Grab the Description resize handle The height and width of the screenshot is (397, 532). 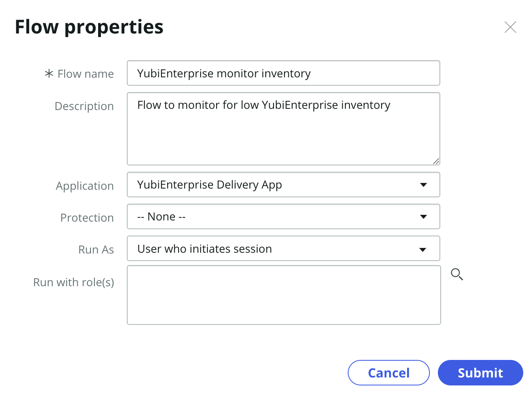436,161
